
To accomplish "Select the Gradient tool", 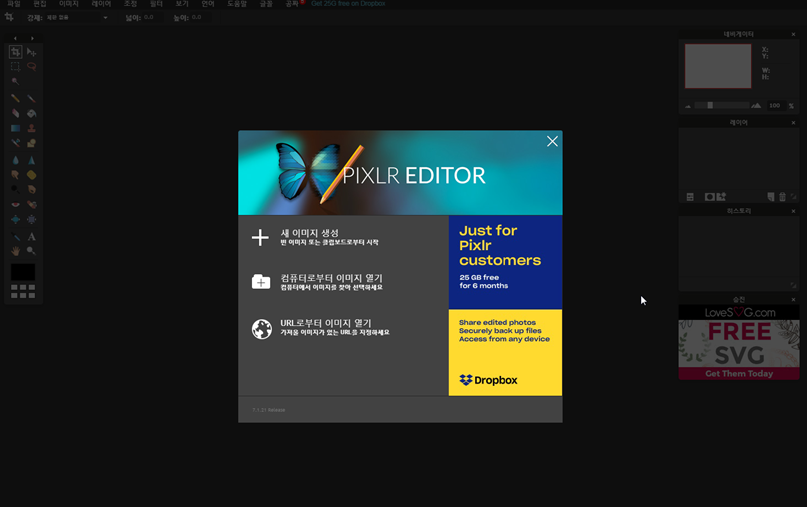I will (x=15, y=128).
